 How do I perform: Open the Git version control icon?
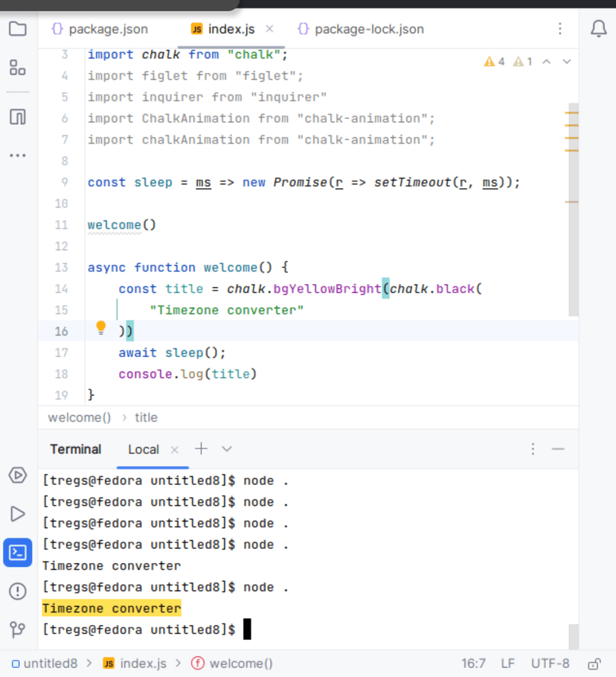[x=17, y=630]
